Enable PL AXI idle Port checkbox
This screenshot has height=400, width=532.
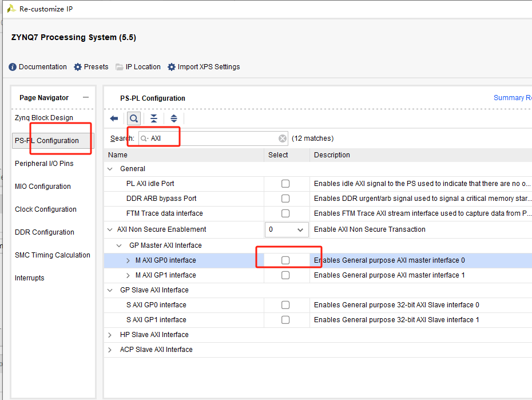(285, 184)
